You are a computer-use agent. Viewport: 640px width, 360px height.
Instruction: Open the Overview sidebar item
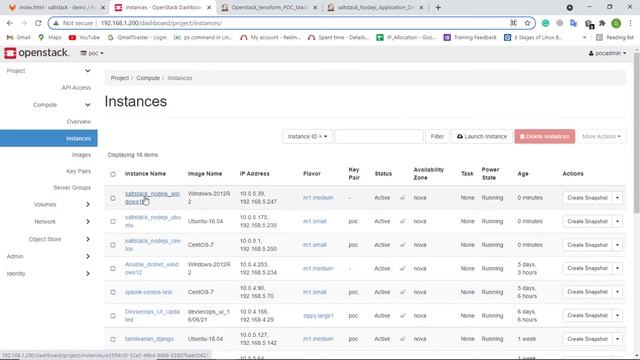click(x=78, y=122)
